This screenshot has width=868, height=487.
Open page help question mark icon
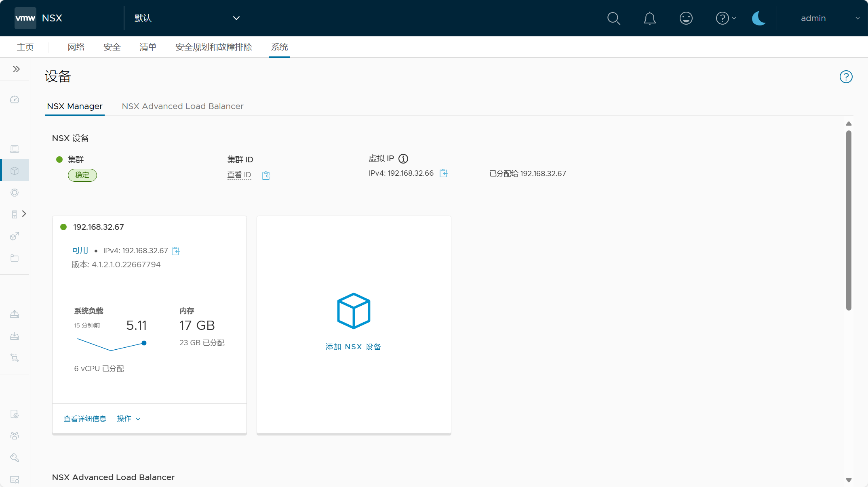pos(846,77)
